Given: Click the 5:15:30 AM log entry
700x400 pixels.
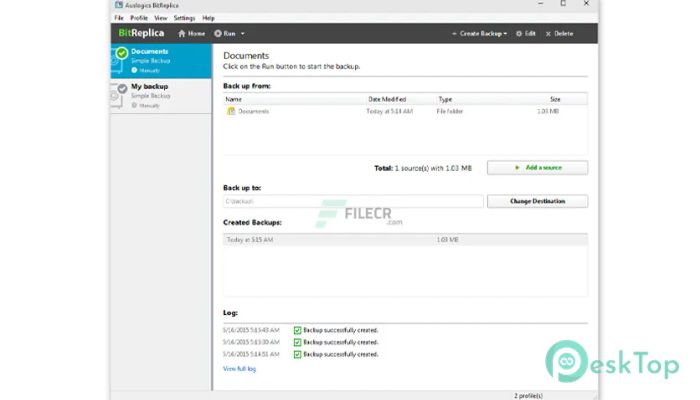Looking at the screenshot, I should pyautogui.click(x=300, y=342).
